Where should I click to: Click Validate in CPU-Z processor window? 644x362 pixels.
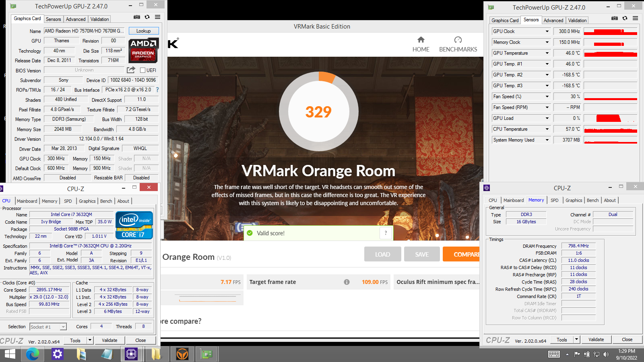click(x=109, y=340)
